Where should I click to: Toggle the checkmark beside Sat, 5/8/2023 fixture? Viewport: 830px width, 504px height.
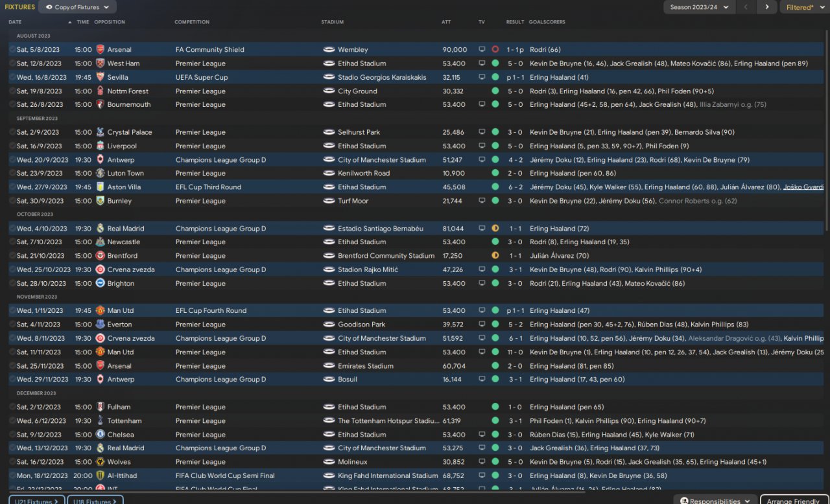pos(12,49)
